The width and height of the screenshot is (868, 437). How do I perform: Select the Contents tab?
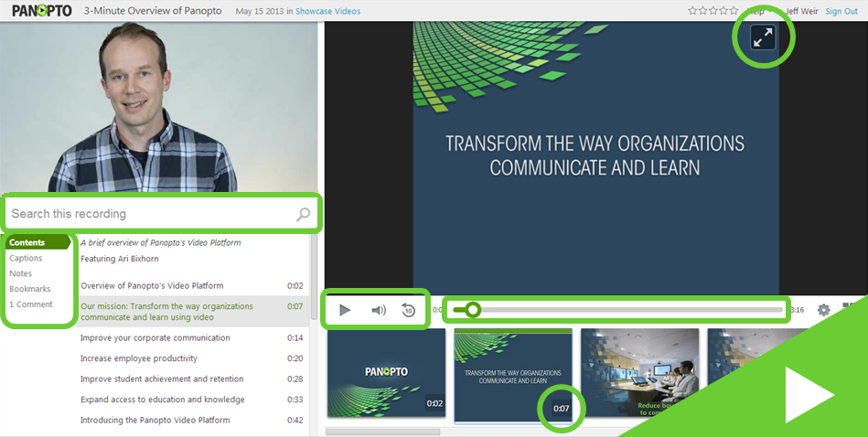tap(27, 242)
